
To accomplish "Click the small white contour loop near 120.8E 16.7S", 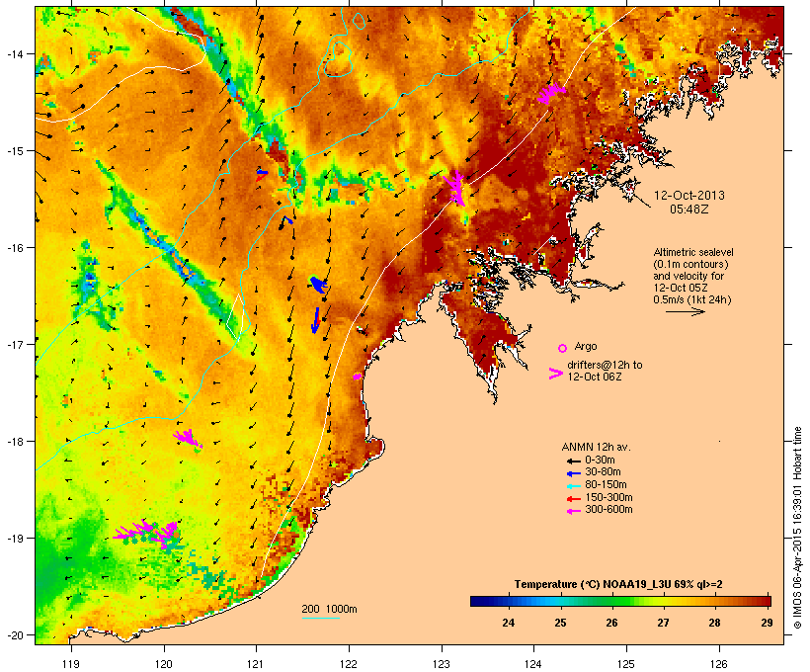I will (235, 316).
